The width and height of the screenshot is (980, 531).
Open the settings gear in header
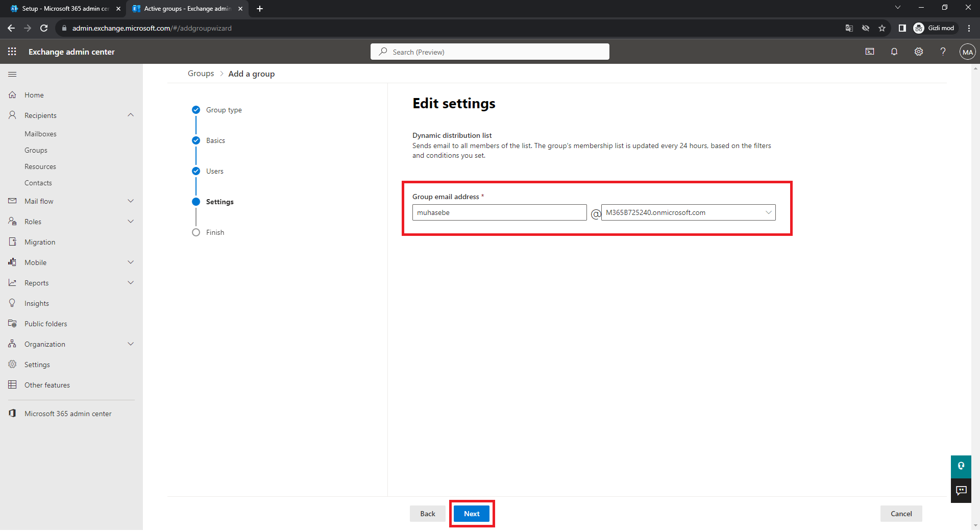tap(918, 52)
